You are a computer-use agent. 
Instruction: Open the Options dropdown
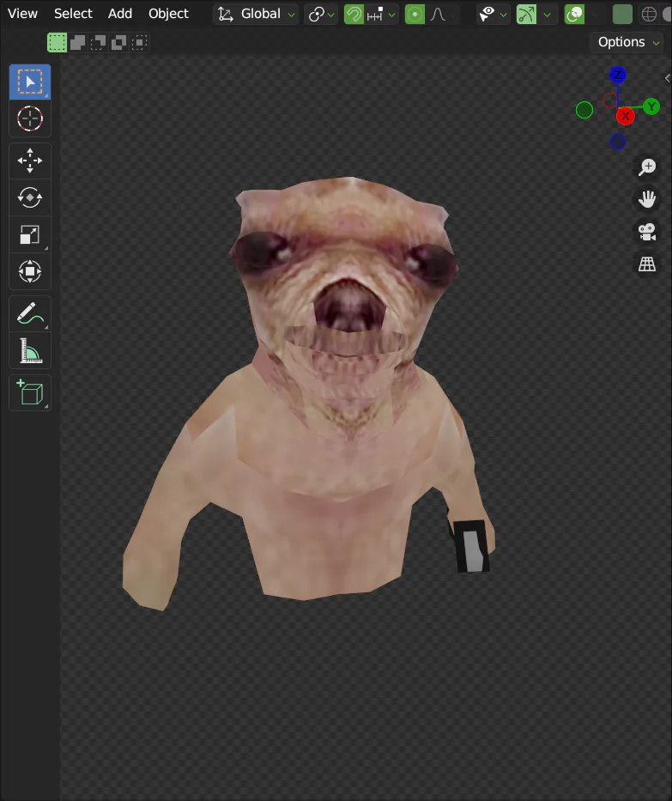click(x=627, y=42)
